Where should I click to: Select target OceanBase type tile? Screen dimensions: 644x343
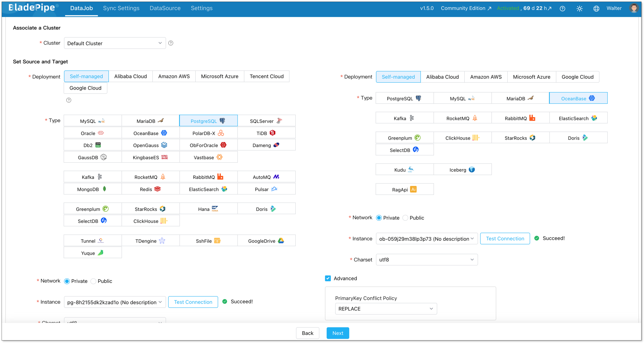tap(578, 98)
